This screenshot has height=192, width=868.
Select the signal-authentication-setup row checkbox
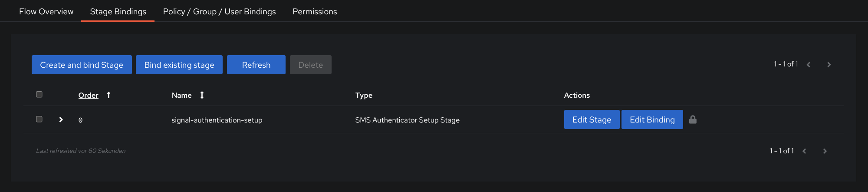[39, 119]
